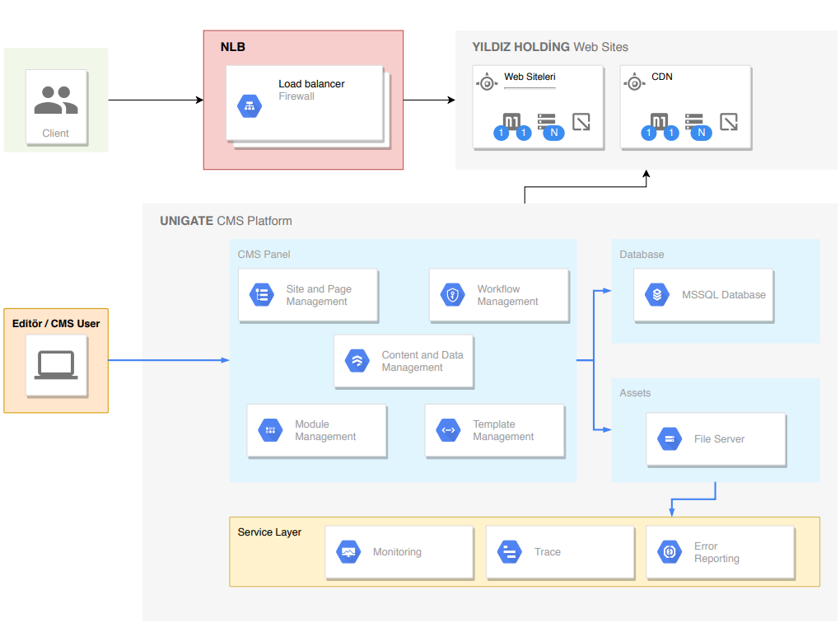The image size is (840, 623).
Task: Click the Site and Page Management icon
Action: coord(262,295)
